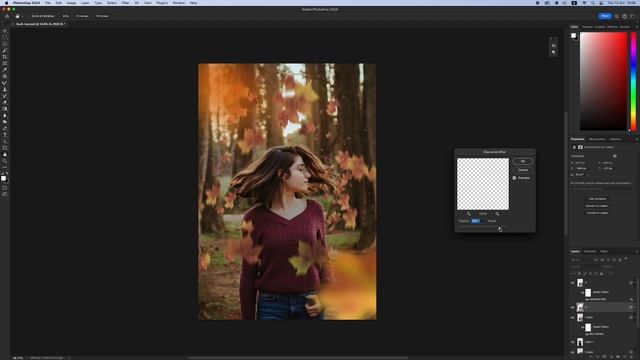Open the Image menu
The width and height of the screenshot is (640, 360).
(71, 3)
